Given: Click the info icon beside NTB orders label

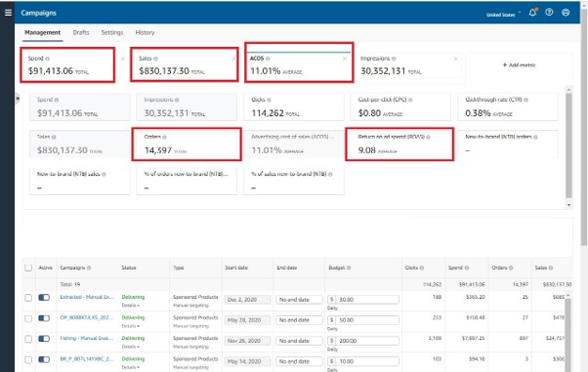Looking at the screenshot, I should [535, 137].
